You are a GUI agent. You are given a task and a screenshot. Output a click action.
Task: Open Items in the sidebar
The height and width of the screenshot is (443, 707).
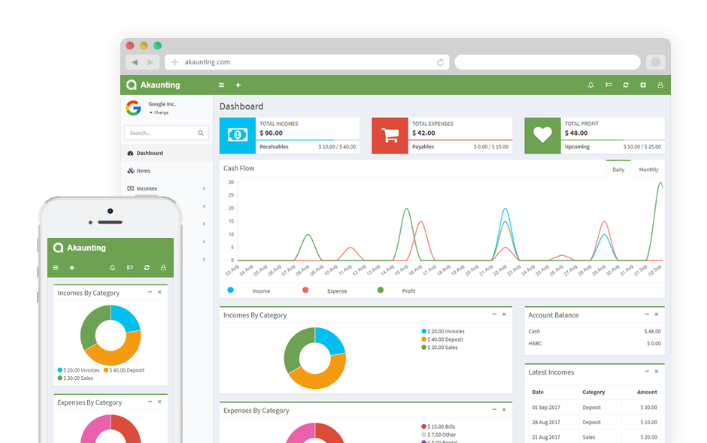(166, 171)
